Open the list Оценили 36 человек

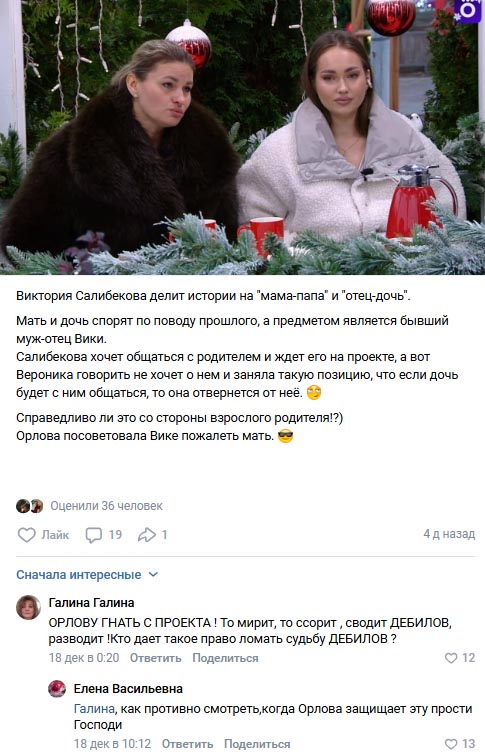[106, 506]
